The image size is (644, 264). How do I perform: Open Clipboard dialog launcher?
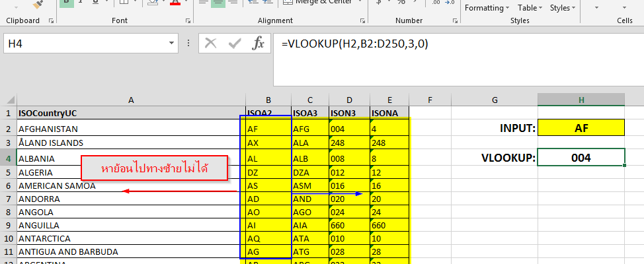(52, 21)
